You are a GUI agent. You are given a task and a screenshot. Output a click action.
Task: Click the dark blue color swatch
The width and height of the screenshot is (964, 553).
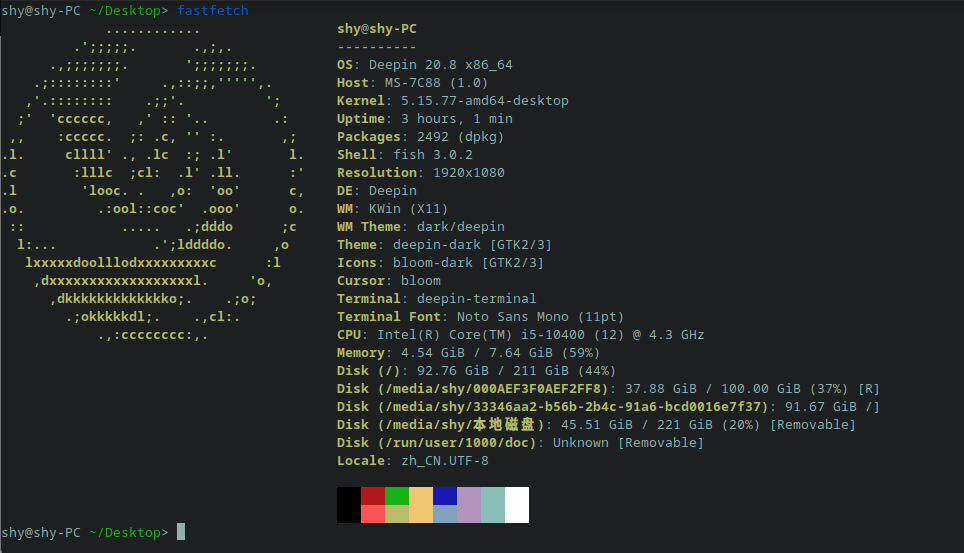[x=445, y=496]
